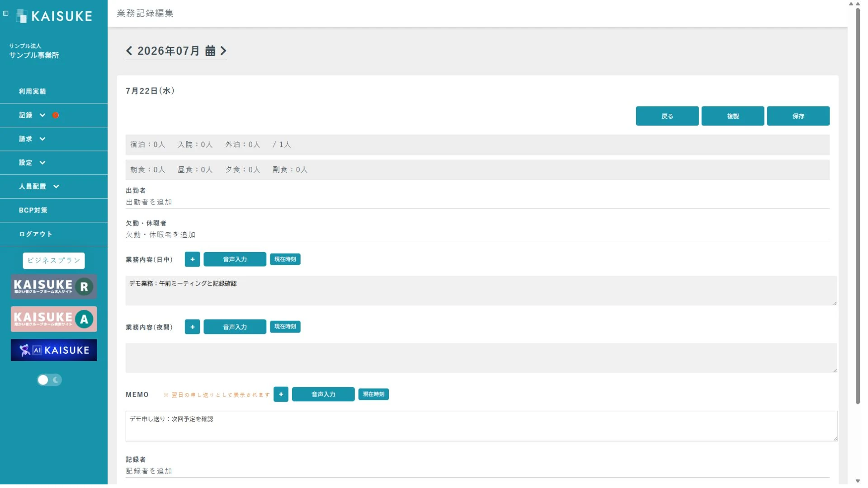
Task: Click the 記録者を追加 field
Action: pos(477,471)
